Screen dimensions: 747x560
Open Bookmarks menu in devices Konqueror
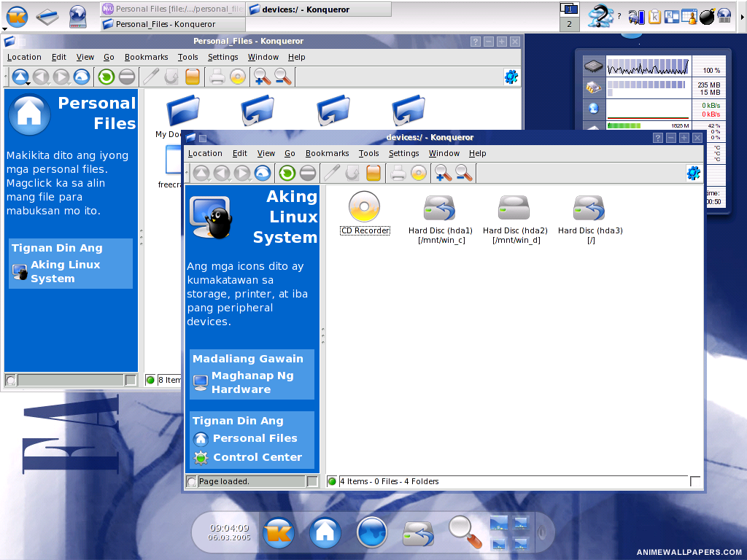coord(327,153)
